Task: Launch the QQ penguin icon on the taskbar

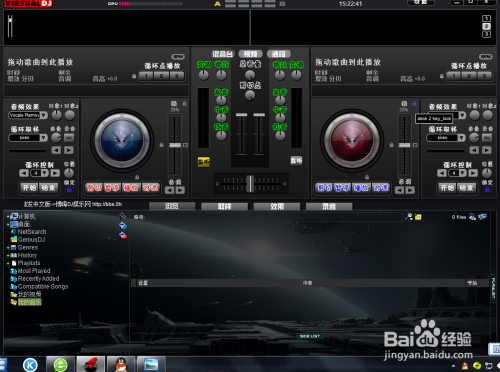Action: point(121,364)
